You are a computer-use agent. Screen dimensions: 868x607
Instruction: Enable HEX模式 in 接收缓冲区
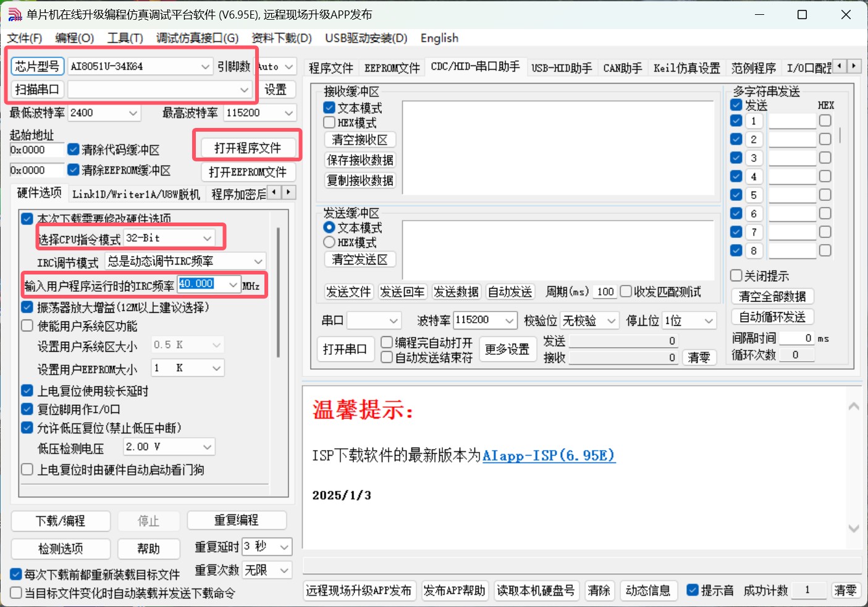pos(329,122)
